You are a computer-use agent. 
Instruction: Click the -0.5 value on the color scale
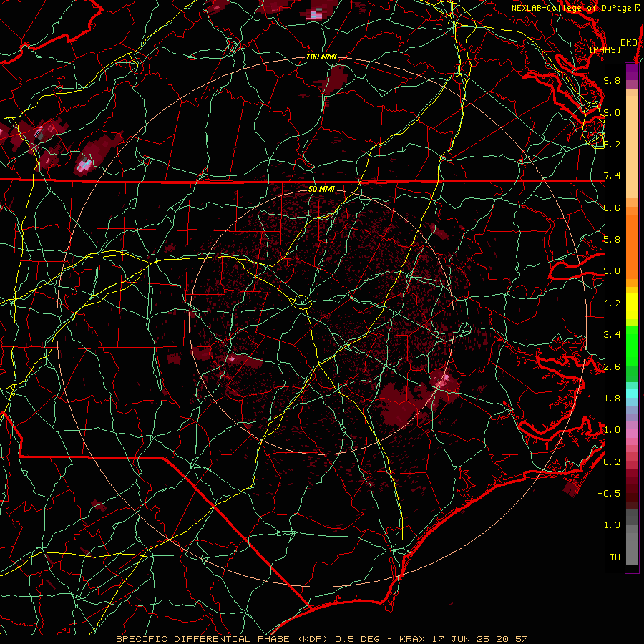click(609, 494)
